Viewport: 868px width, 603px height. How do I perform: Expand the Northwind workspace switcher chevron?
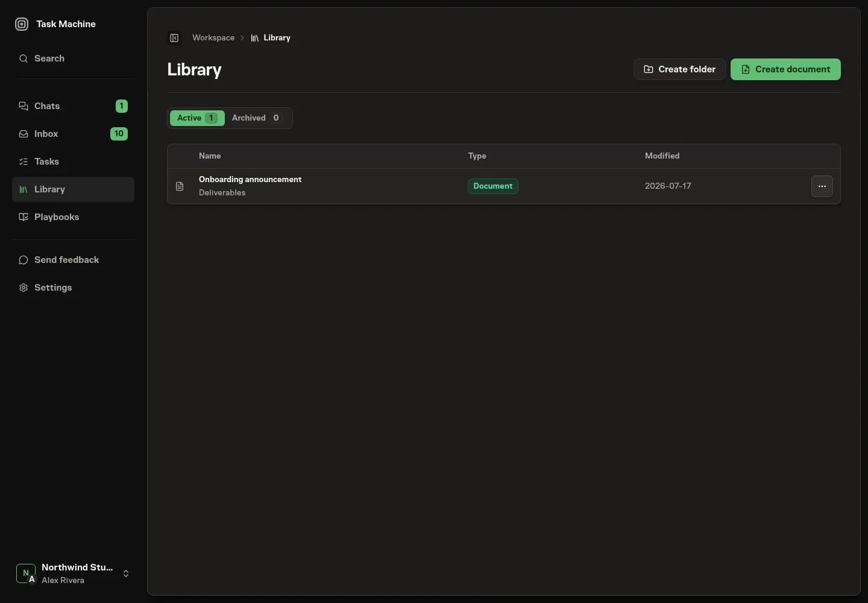[x=126, y=573]
